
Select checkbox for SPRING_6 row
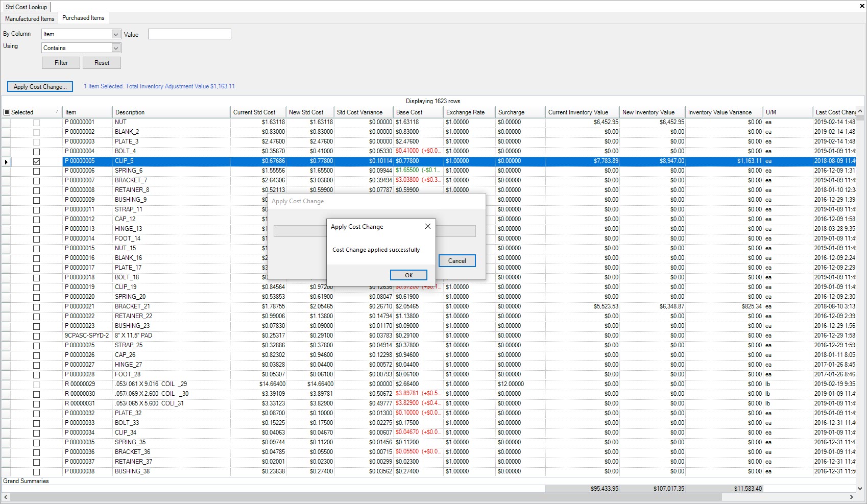pyautogui.click(x=36, y=171)
